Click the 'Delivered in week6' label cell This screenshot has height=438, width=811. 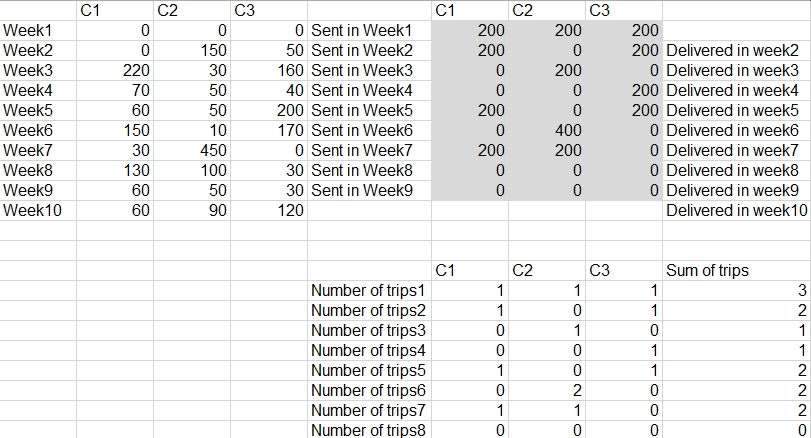pyautogui.click(x=733, y=130)
